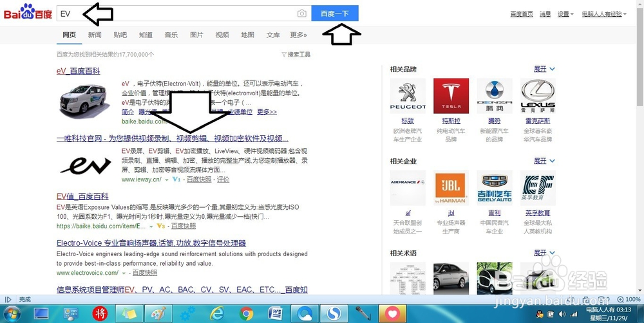
Task: Open EV值_百度百科 result link
Action: (82, 197)
